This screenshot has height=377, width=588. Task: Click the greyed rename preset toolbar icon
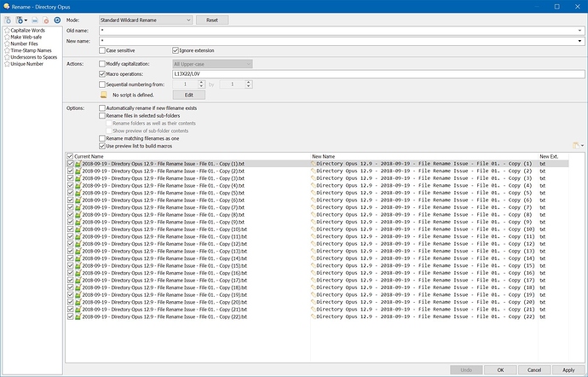click(x=35, y=20)
